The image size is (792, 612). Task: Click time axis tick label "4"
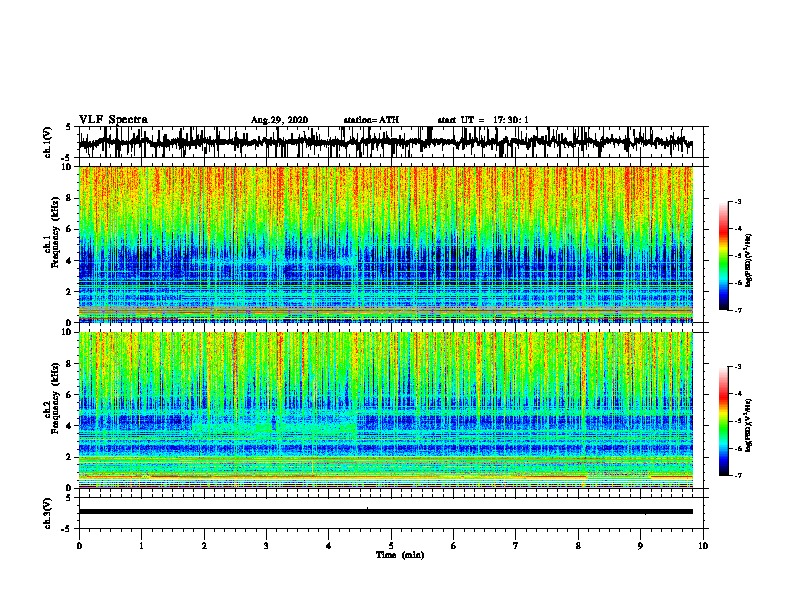(x=329, y=546)
